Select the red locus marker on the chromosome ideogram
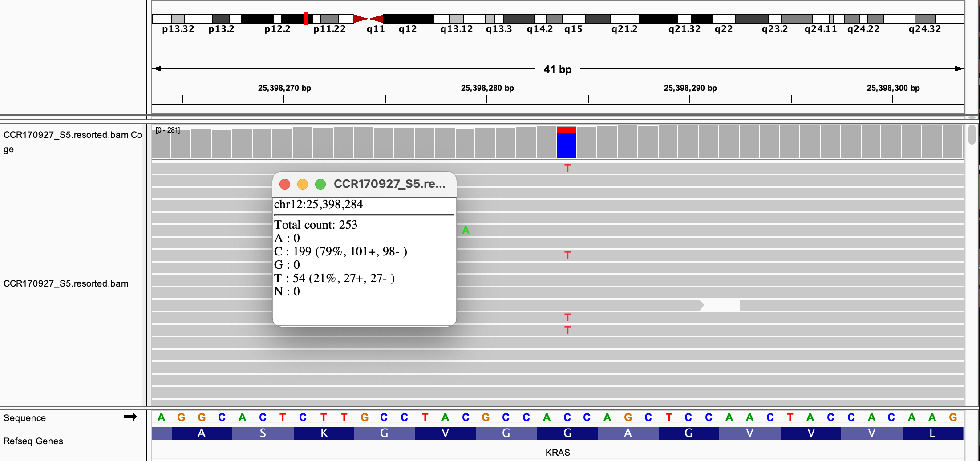The height and width of the screenshot is (461, 980). coord(305,19)
